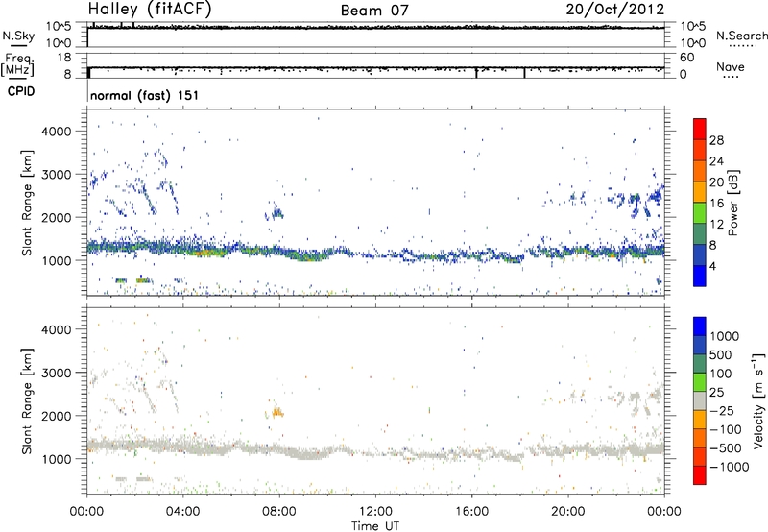The image size is (768, 532).
Task: Click the "20" power color bar label
Action: coord(716,182)
